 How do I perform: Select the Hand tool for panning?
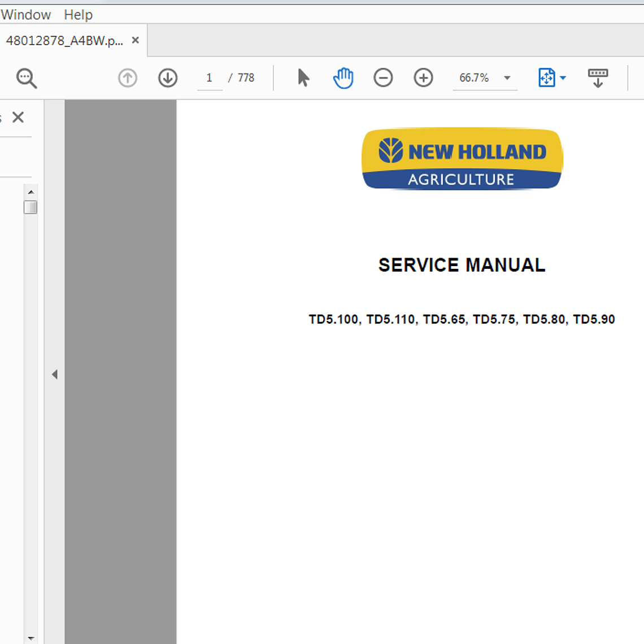click(343, 77)
